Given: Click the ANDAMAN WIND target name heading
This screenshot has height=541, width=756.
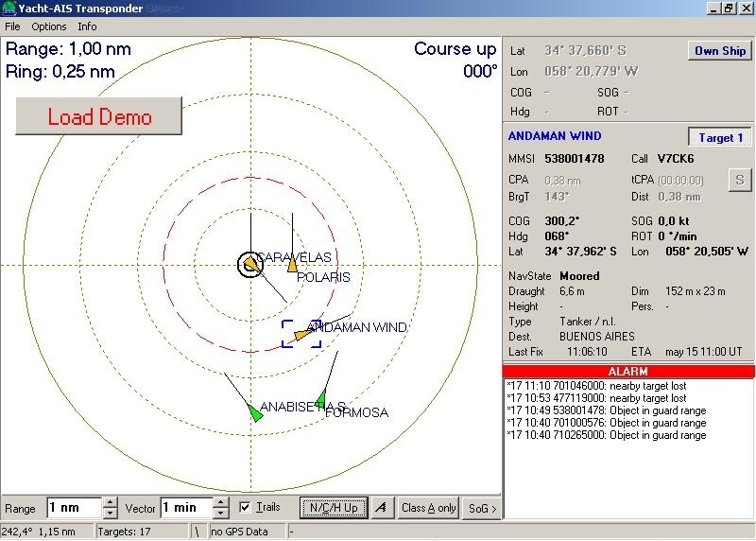Looking at the screenshot, I should point(555,136).
